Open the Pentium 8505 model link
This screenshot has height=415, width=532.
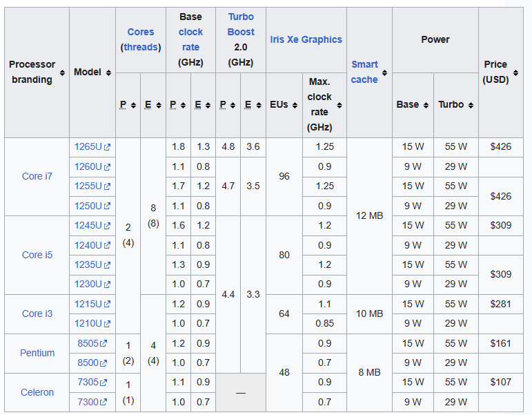pos(92,343)
